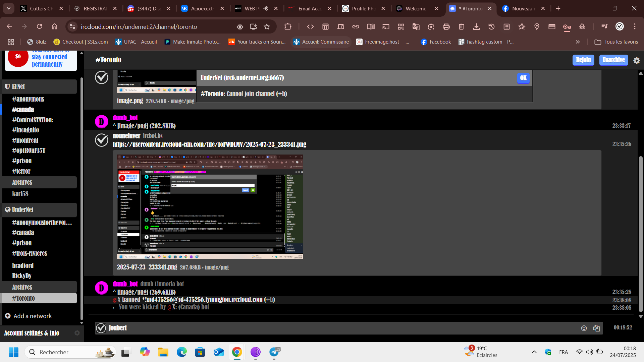Viewport: 644px width, 362px height.
Task: Mute the WEB P tab audio icon
Action: click(266, 8)
